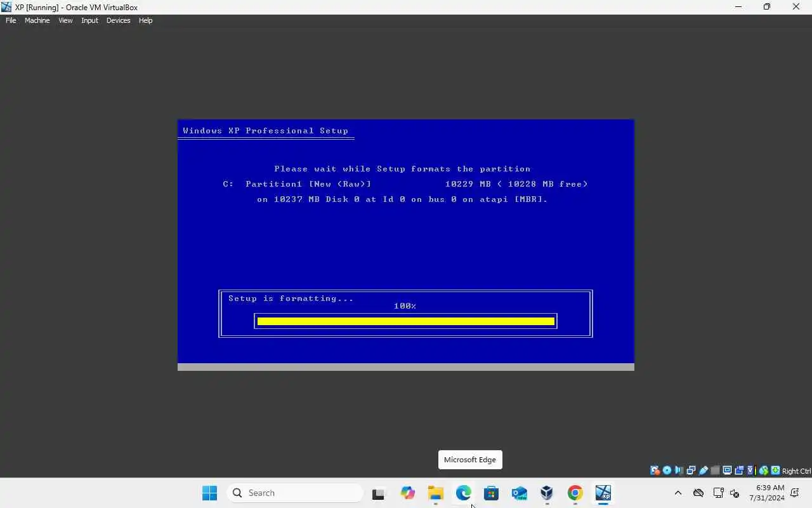Click the recording indicator icon
812x508 pixels.
tap(739, 471)
